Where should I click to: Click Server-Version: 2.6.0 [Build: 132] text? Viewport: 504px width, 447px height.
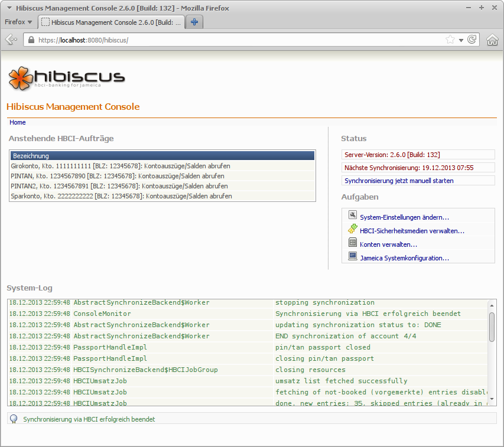392,155
